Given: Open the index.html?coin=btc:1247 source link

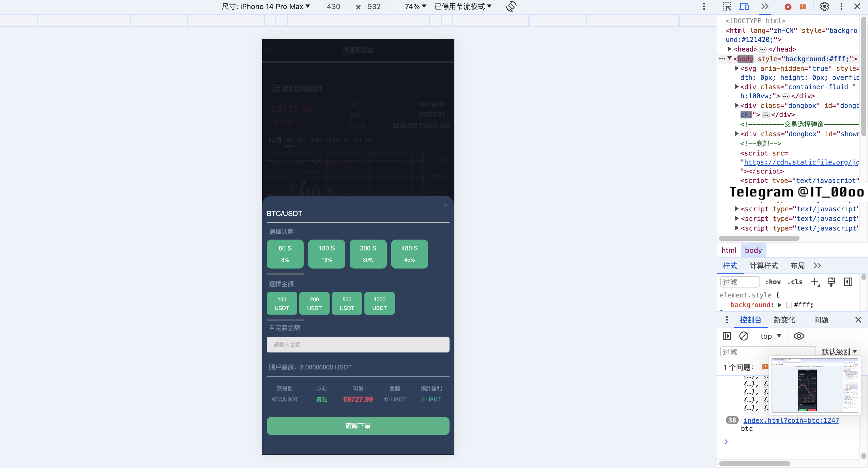Looking at the screenshot, I should point(791,420).
